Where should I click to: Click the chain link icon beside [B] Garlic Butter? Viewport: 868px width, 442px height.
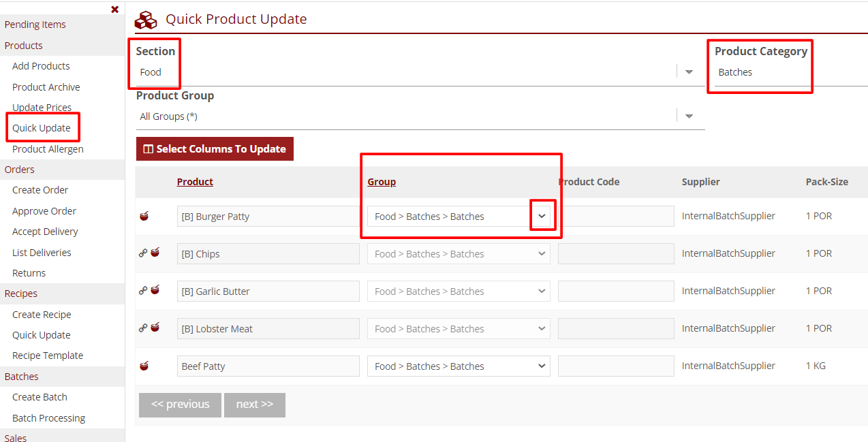click(142, 290)
